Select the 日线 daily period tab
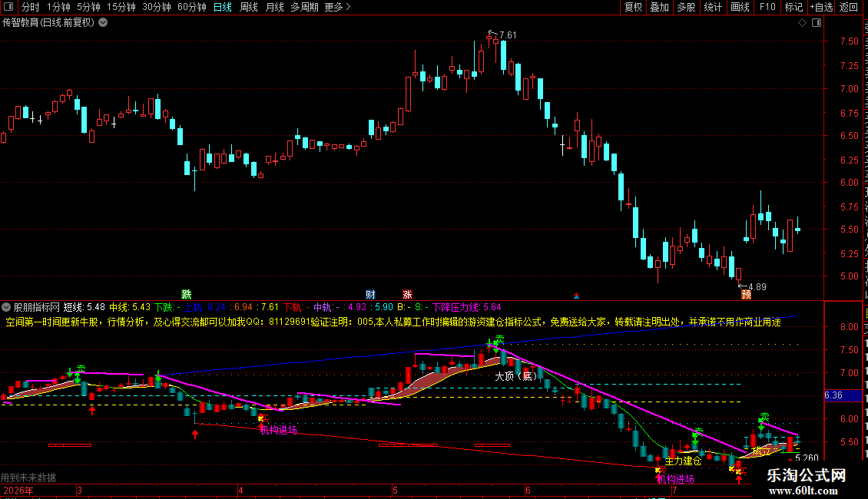The height and width of the screenshot is (499, 868). pos(223,7)
